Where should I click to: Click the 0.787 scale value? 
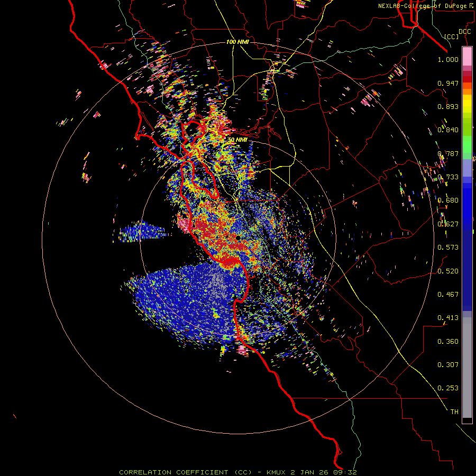click(448, 153)
